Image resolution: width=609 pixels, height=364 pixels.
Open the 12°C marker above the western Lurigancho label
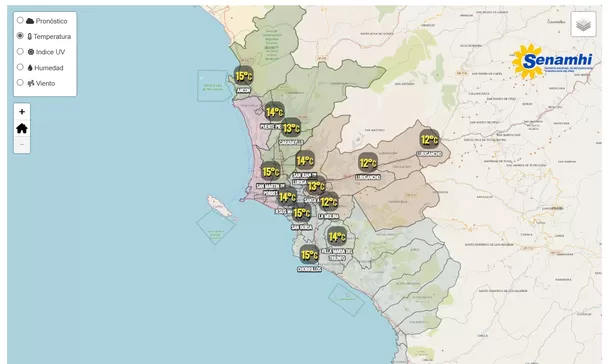[368, 163]
